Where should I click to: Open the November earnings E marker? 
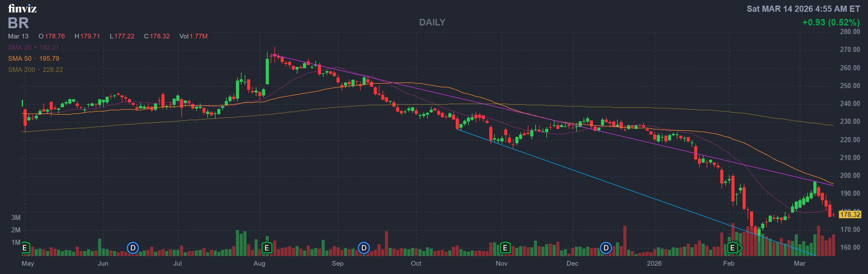click(505, 248)
